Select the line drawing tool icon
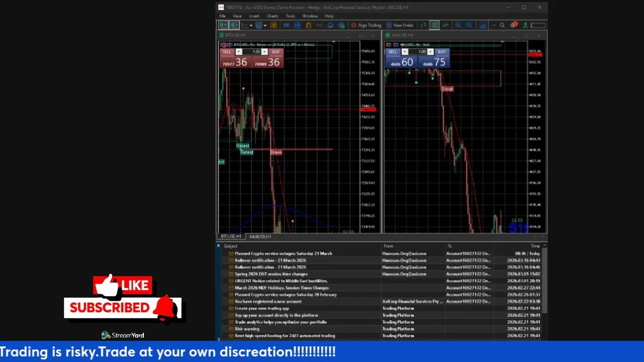 (245, 25)
